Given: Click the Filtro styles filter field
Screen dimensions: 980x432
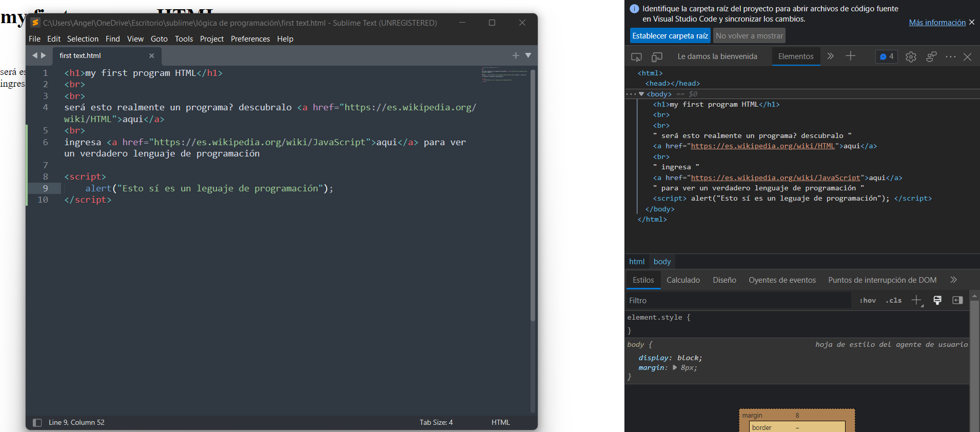Looking at the screenshot, I should tap(738, 301).
